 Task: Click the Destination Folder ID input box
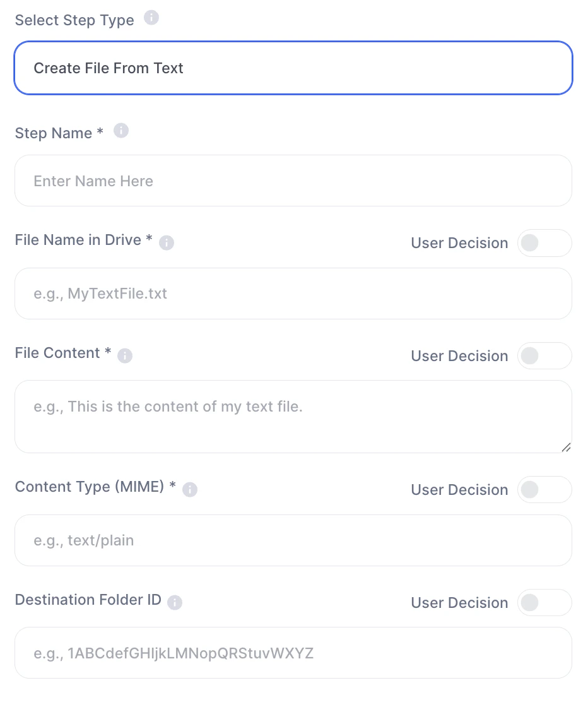tap(293, 653)
